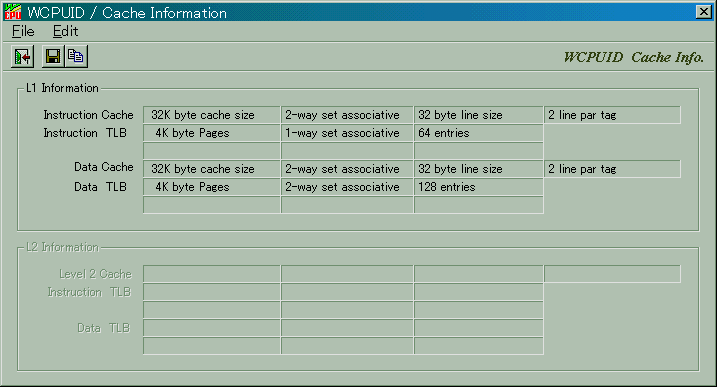Select Data Cache '32K byte cache size' field

(x=212, y=169)
